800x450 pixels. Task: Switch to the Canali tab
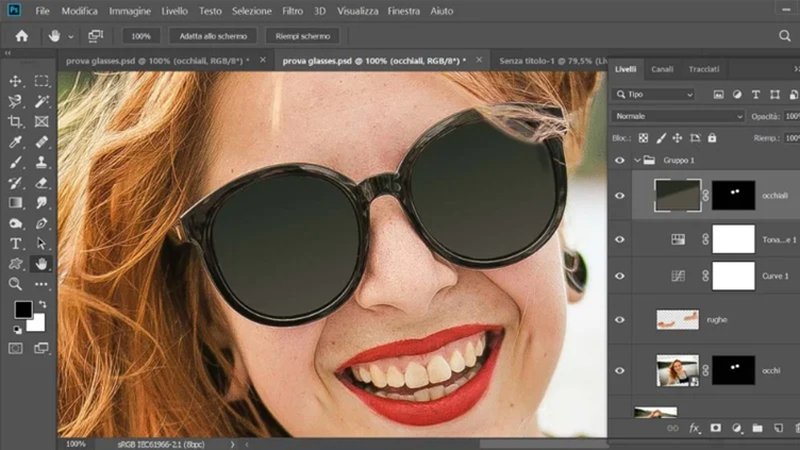(662, 69)
